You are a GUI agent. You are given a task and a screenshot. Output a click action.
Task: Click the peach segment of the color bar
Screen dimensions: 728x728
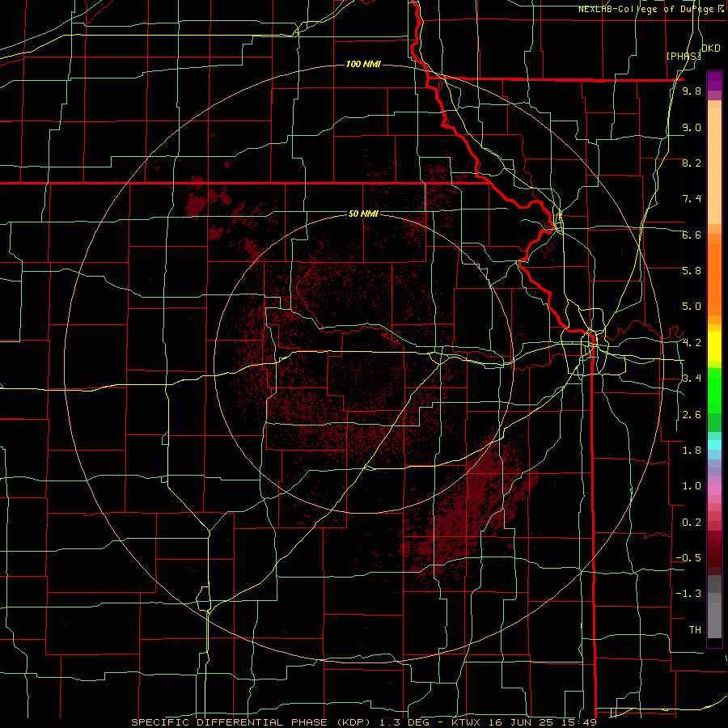tap(714, 166)
